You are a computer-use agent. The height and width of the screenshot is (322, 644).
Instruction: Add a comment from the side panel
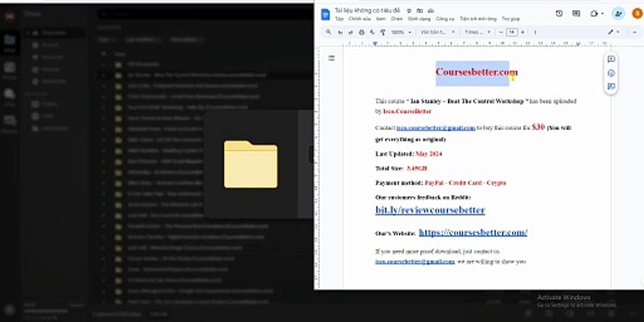(x=611, y=59)
